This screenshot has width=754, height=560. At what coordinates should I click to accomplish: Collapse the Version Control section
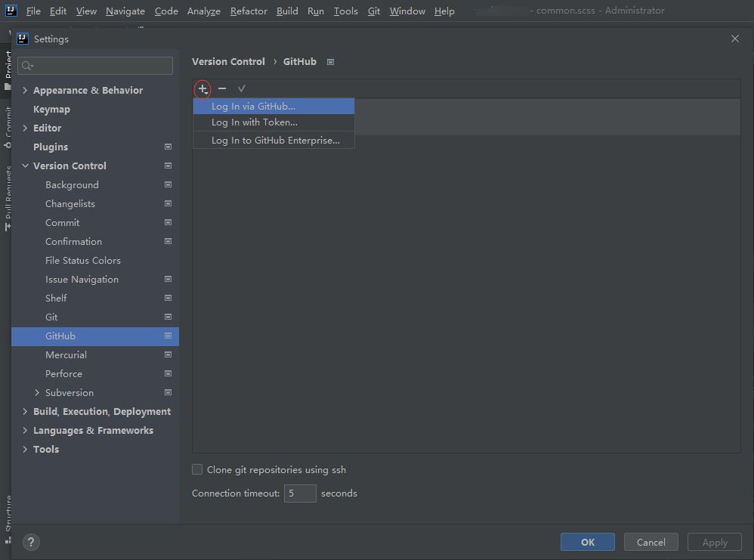click(x=25, y=166)
